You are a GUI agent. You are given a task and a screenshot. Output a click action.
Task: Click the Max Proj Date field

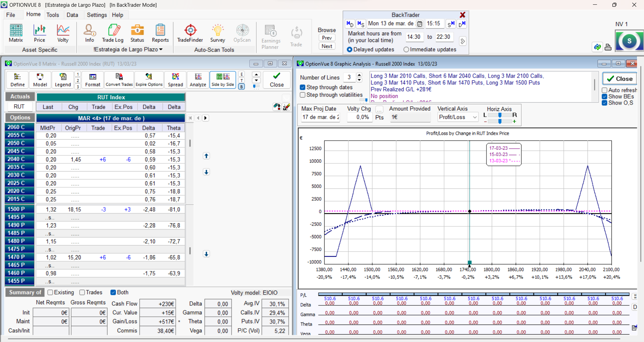coord(320,117)
